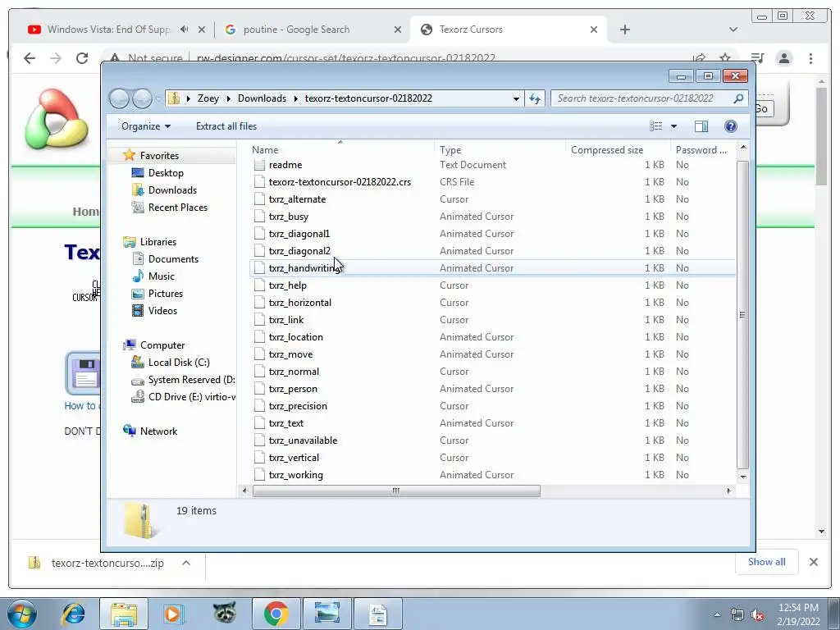Open the Downloads folder in Favorites
This screenshot has width=840, height=630.
pos(172,190)
